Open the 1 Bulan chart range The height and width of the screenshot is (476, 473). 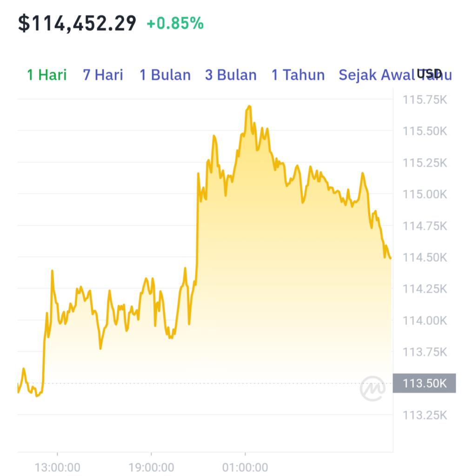point(165,75)
